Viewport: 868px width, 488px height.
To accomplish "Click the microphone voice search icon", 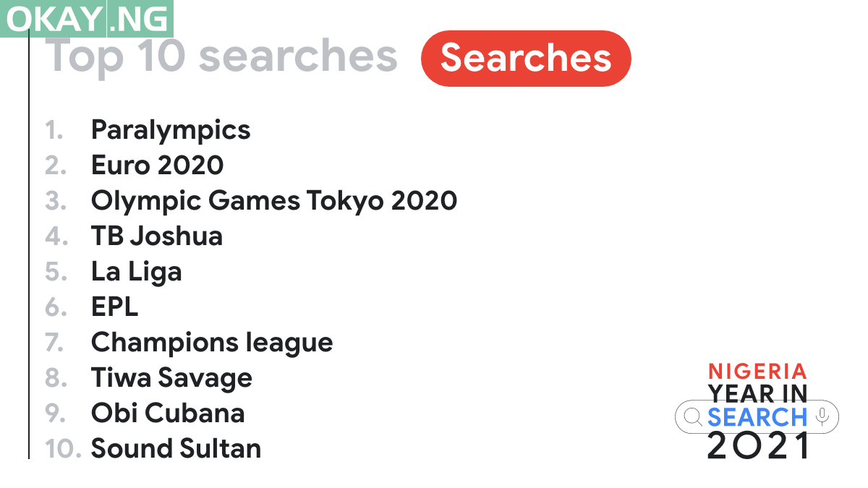I will click(x=822, y=416).
